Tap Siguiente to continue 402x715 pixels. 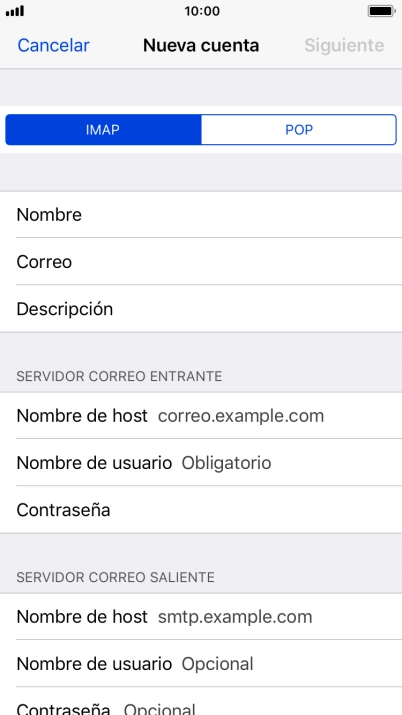click(344, 46)
